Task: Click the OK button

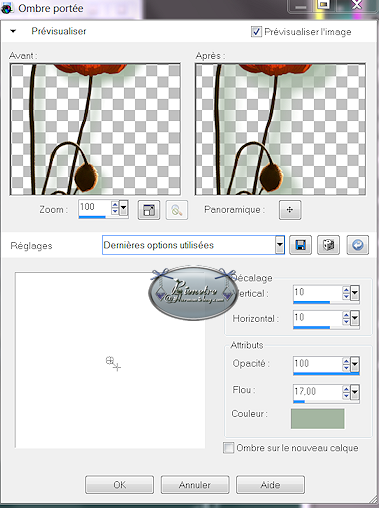Action: pyautogui.click(x=119, y=485)
